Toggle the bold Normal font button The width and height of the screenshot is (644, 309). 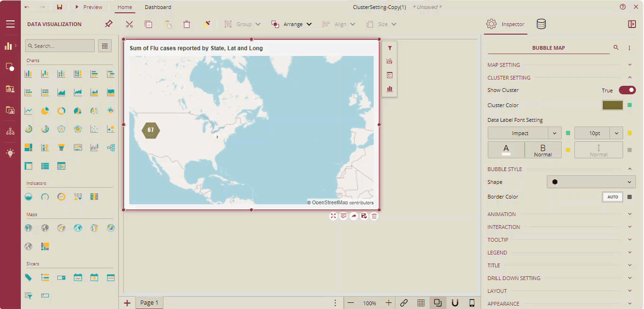click(x=543, y=150)
